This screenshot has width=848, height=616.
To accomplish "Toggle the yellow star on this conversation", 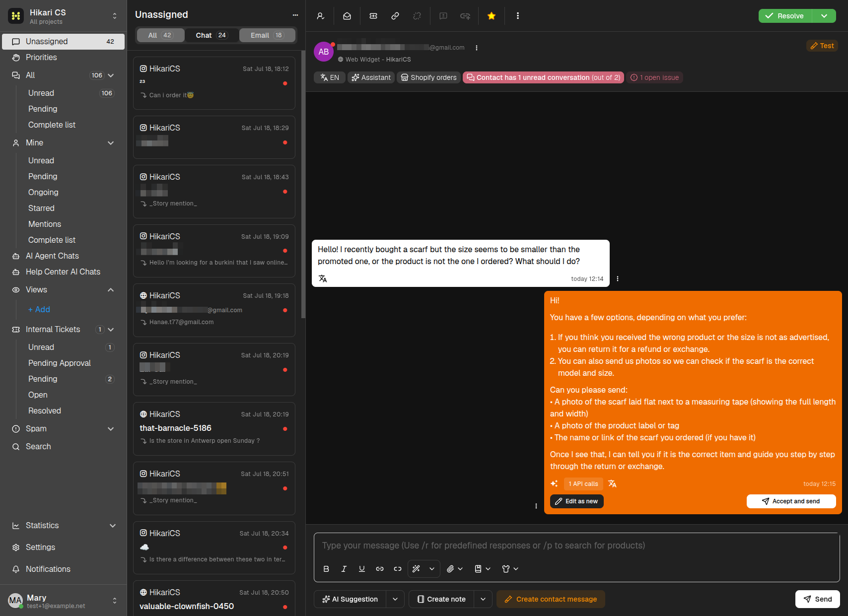I will pos(492,16).
